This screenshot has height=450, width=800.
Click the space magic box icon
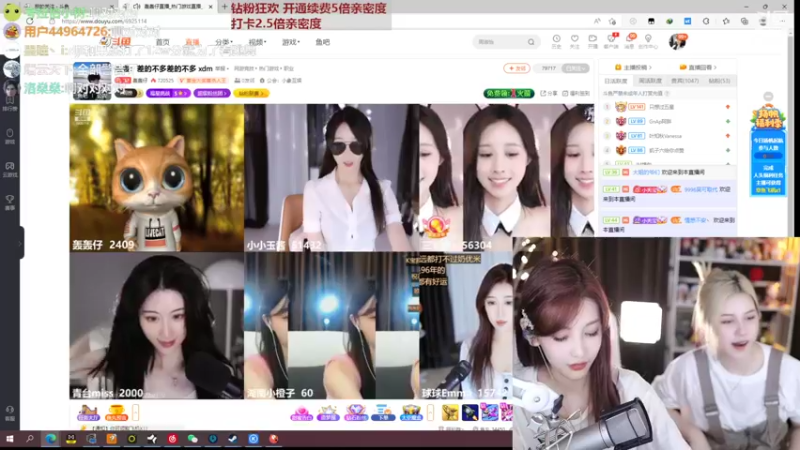pyautogui.click(x=411, y=412)
